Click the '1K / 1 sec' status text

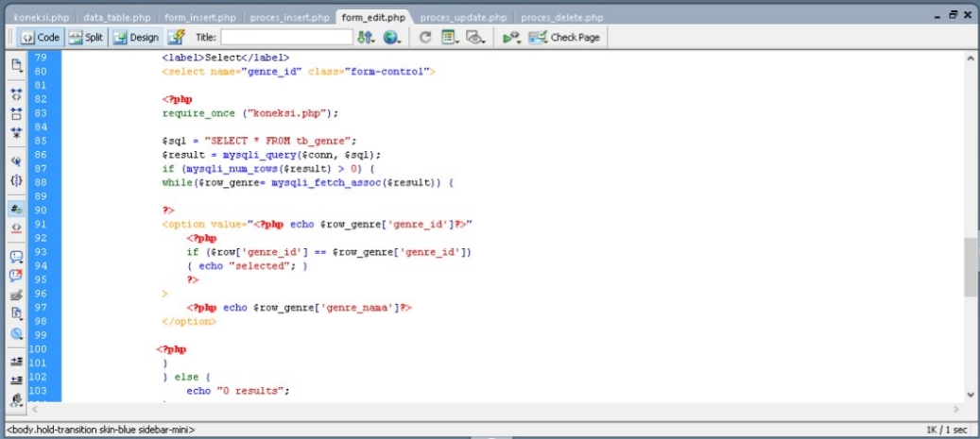[x=946, y=431]
